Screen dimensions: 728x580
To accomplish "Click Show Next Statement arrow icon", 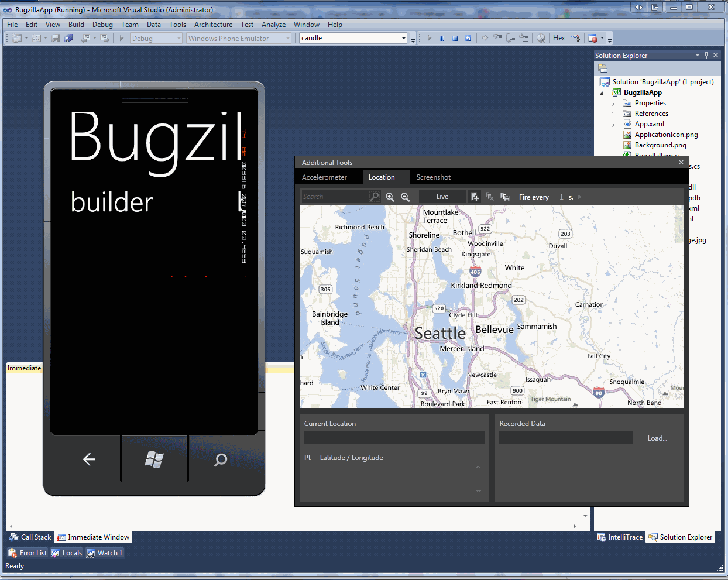I will [x=485, y=38].
